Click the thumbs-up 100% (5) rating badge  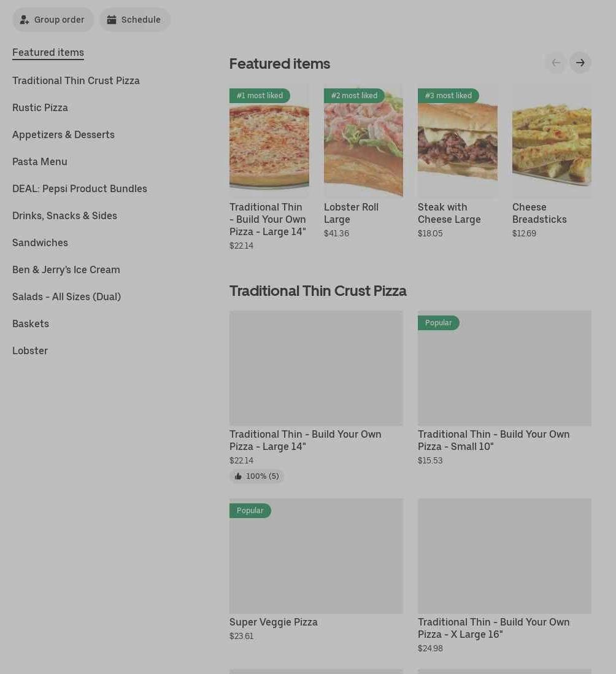256,476
